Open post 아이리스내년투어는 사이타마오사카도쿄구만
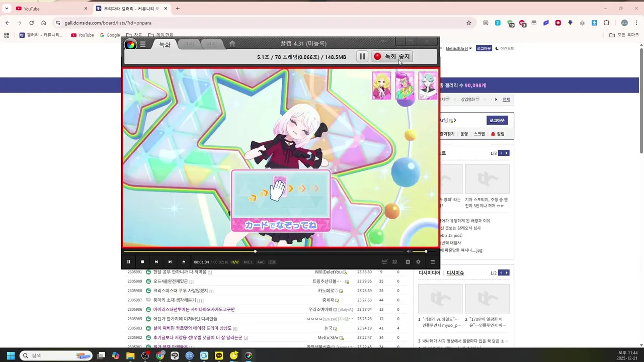 pyautogui.click(x=194, y=310)
